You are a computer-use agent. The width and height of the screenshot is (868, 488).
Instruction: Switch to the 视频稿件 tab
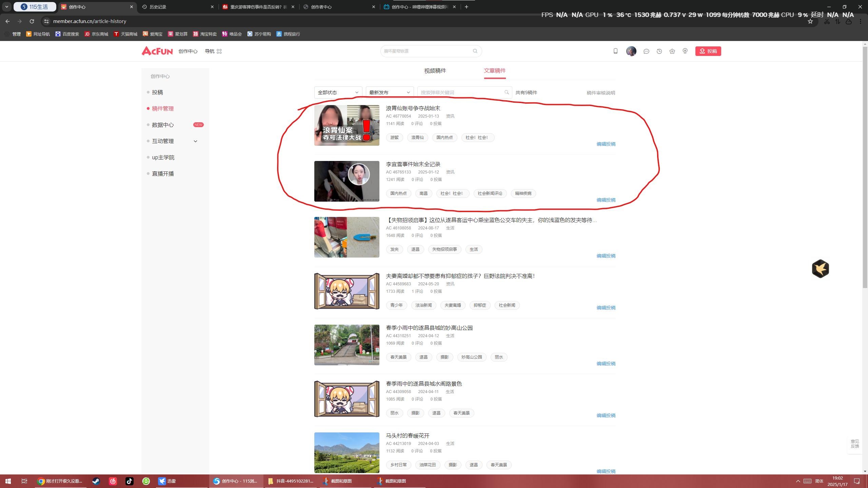(435, 70)
